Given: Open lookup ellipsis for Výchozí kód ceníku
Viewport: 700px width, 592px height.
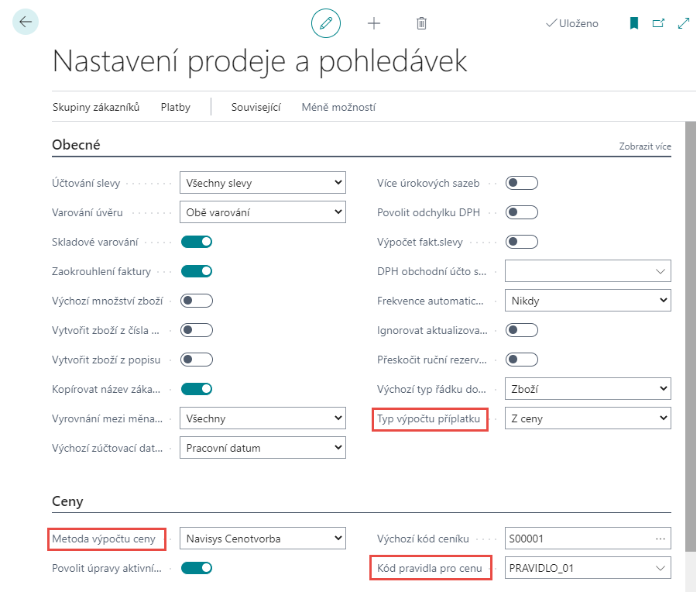Looking at the screenshot, I should tap(661, 539).
